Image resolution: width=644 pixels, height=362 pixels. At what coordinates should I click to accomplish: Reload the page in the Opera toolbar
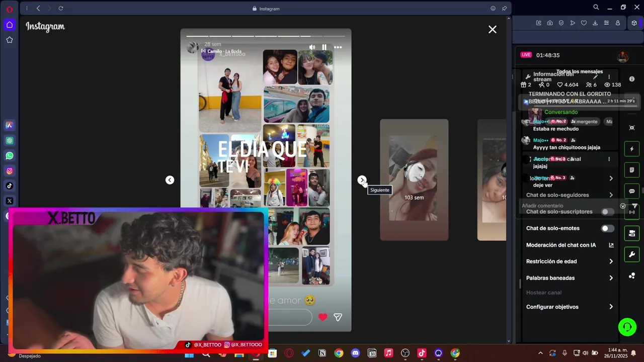(x=61, y=9)
